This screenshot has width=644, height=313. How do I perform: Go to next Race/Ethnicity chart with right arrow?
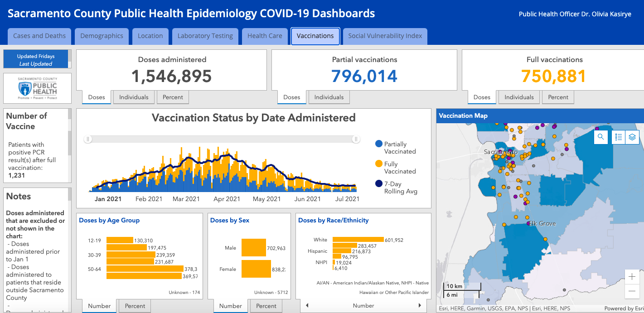point(420,306)
